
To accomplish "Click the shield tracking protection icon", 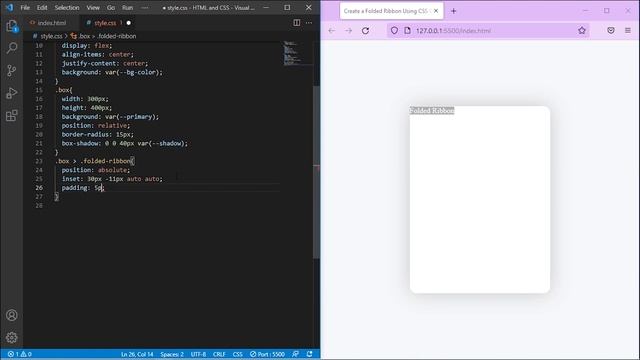I will (394, 31).
